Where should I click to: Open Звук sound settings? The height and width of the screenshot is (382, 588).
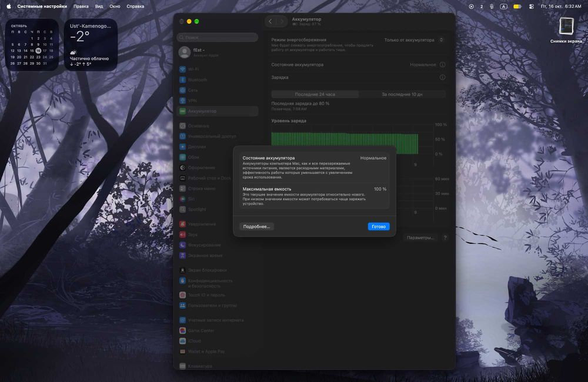click(218, 234)
